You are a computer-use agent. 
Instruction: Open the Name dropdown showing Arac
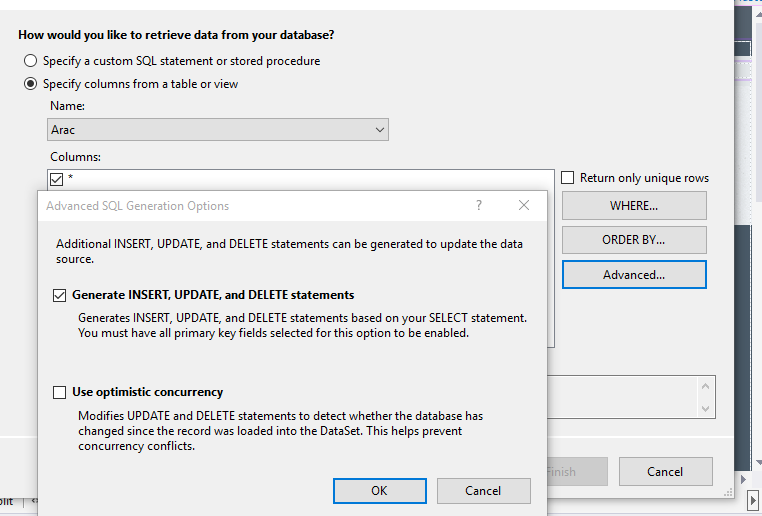pyautogui.click(x=379, y=130)
